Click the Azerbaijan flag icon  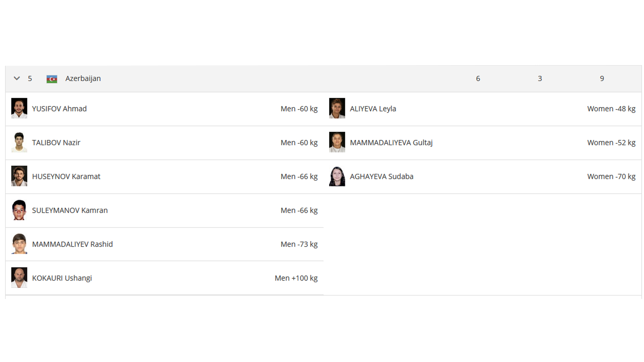(52, 79)
